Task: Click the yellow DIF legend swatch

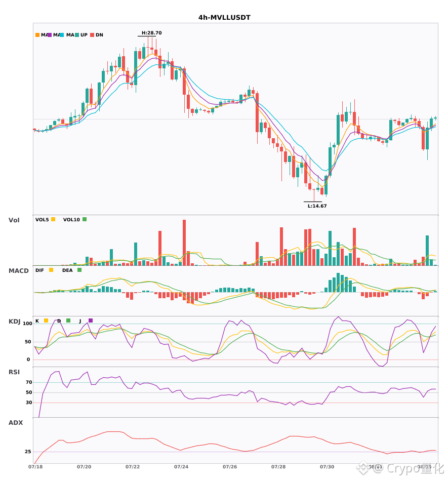Action: tap(51, 270)
